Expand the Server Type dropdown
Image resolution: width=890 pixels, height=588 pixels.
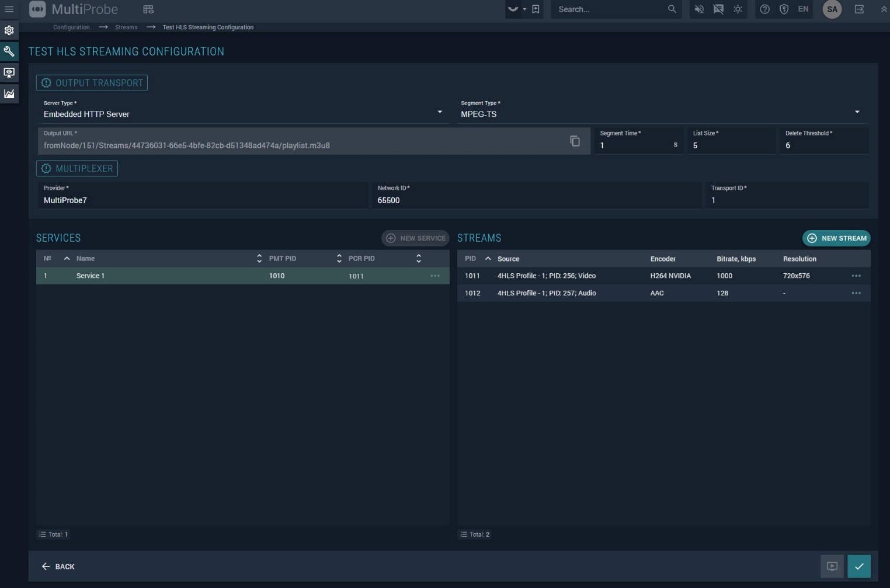pos(439,112)
